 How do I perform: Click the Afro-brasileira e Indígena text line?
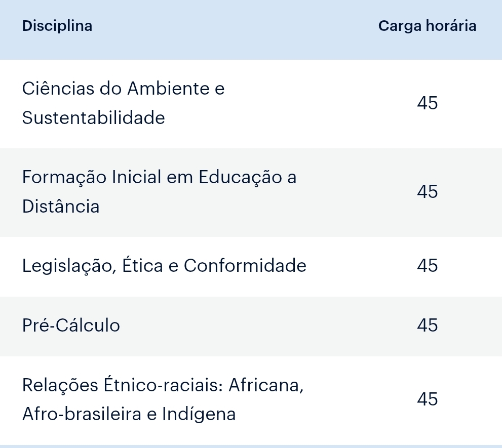pos(129,414)
